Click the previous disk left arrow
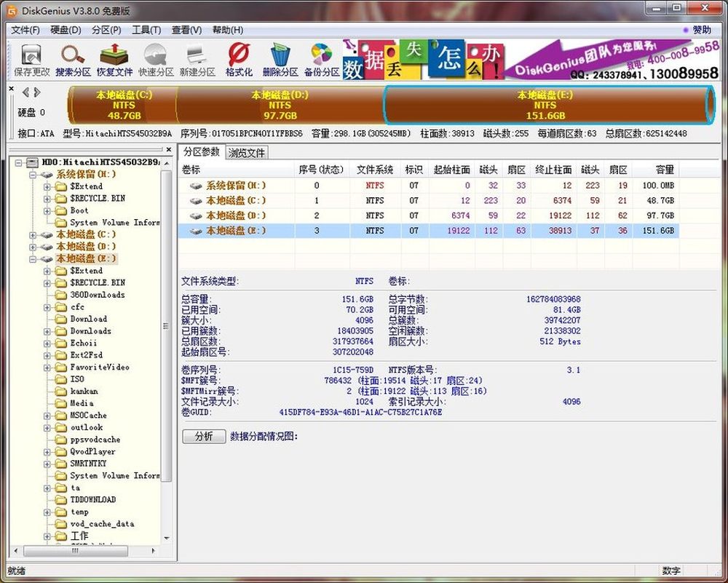The height and width of the screenshot is (583, 728). pos(25,92)
